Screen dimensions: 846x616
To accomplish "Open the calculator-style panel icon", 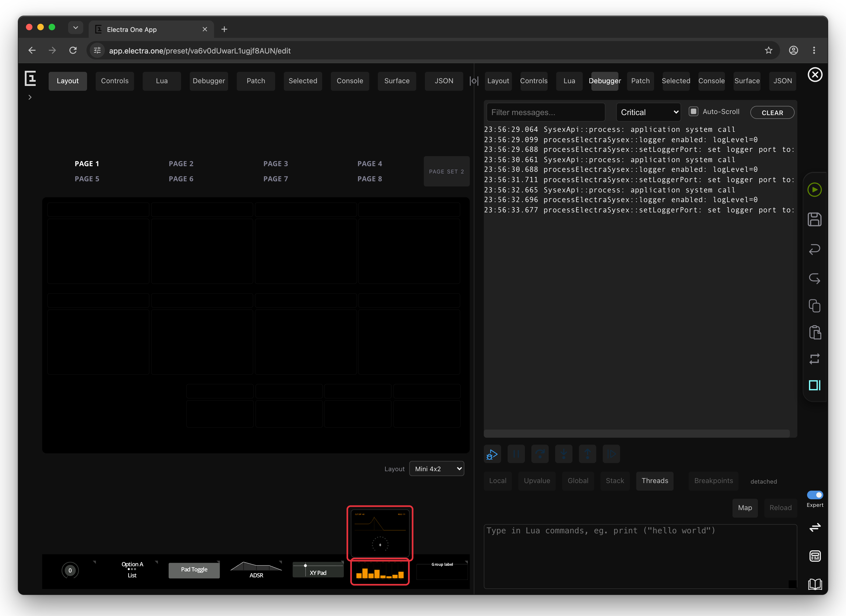I will [815, 556].
